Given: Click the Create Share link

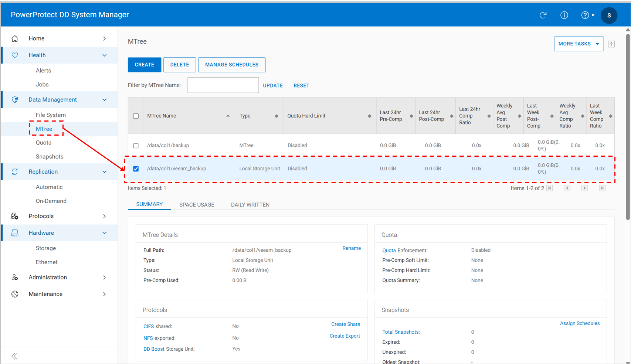Looking at the screenshot, I should tap(346, 324).
